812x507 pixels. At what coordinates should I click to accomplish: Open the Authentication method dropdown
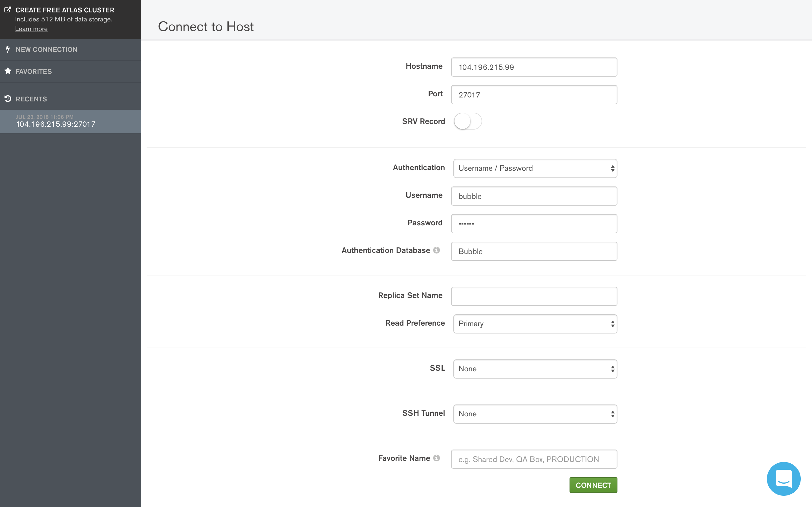coord(535,168)
